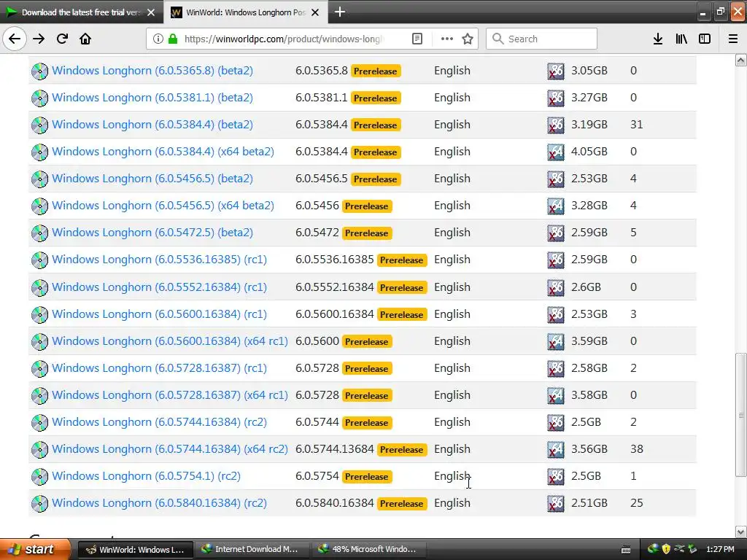Open Windows Longhorn (6.0.5456.5) (beta2) link
Screen dimensions: 747x560
click(x=152, y=179)
